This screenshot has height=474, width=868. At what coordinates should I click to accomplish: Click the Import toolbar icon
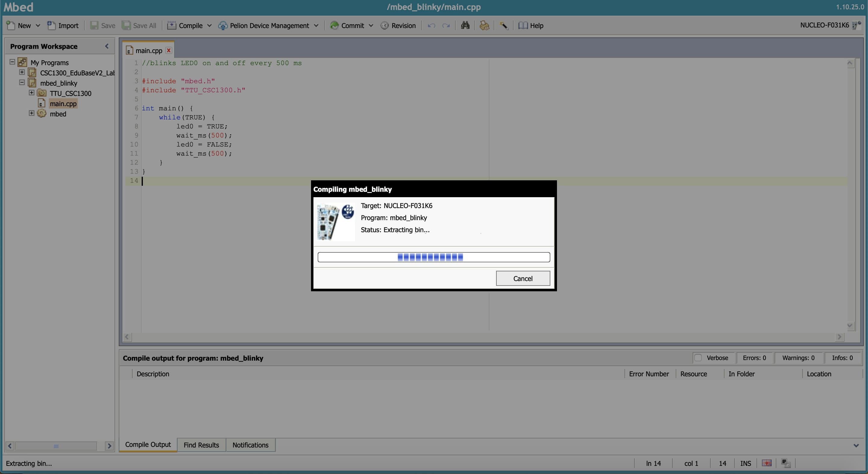pyautogui.click(x=51, y=25)
